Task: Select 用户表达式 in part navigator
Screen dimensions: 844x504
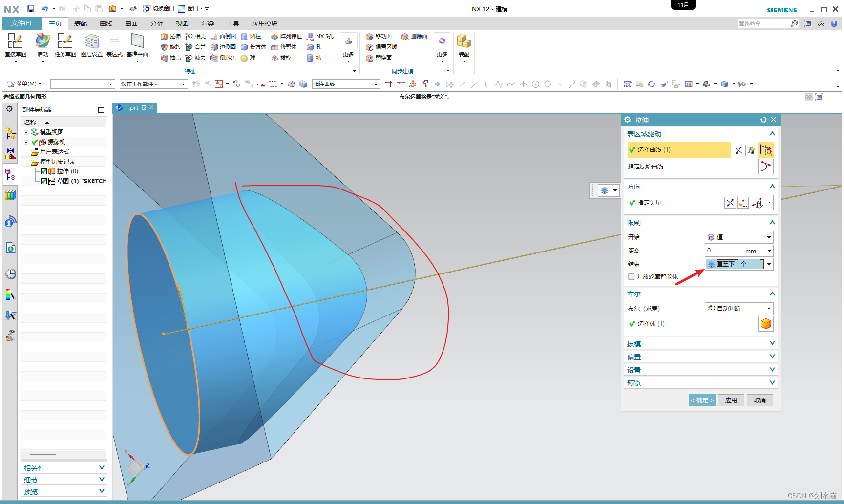Action: pyautogui.click(x=54, y=152)
